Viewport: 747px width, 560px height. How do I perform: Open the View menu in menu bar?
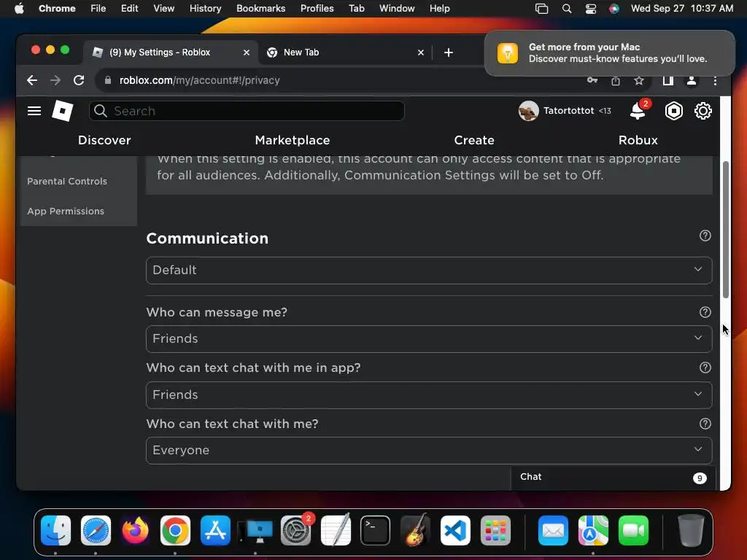pos(163,8)
